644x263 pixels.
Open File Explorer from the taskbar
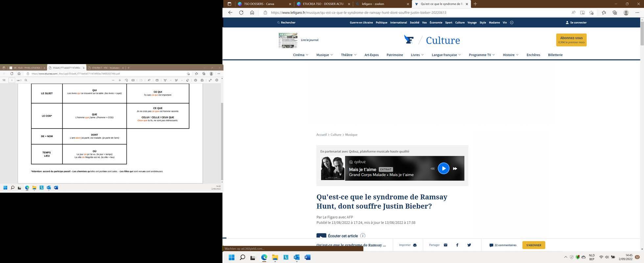(275, 257)
